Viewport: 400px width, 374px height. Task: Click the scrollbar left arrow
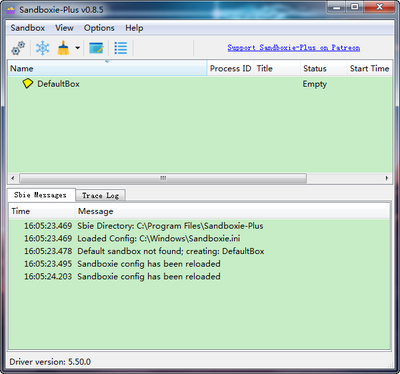click(13, 178)
